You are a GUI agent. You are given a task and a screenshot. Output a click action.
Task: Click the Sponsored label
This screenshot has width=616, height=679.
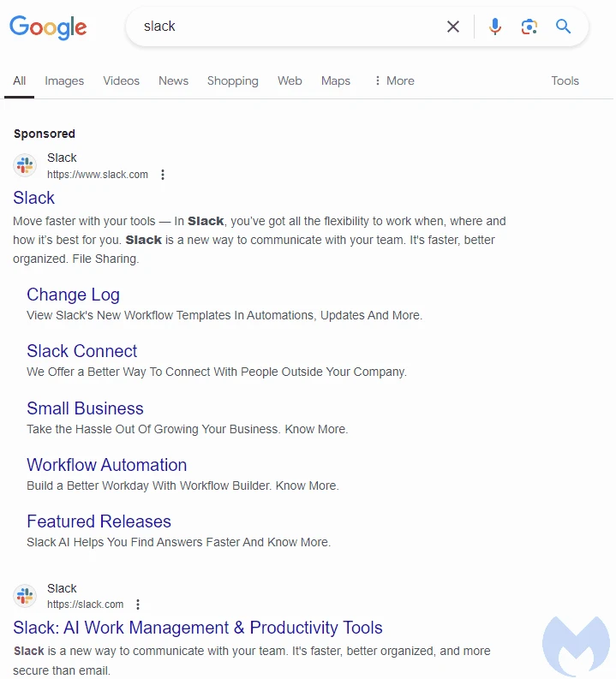click(45, 134)
